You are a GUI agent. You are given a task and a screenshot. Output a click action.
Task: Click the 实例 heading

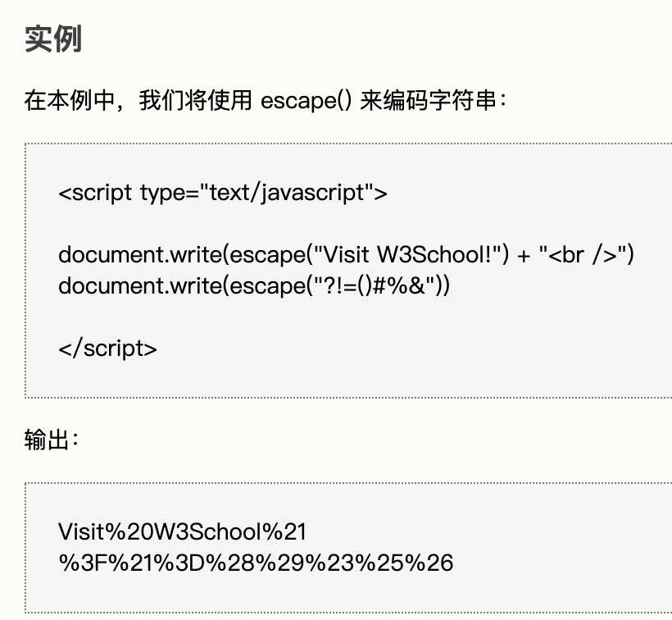[x=53, y=39]
